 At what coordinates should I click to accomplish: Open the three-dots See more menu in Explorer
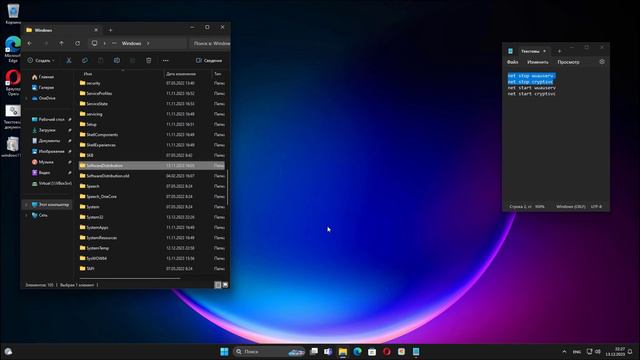coord(165,60)
